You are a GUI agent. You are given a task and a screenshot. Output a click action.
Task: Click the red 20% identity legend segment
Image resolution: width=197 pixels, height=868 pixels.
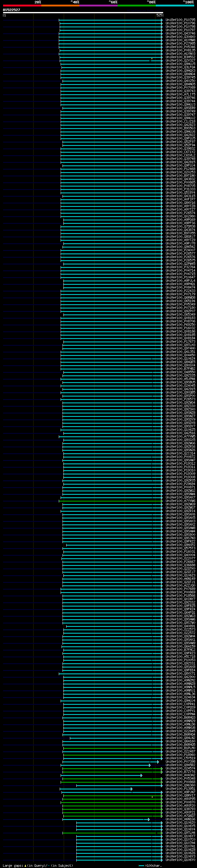(22, 6)
